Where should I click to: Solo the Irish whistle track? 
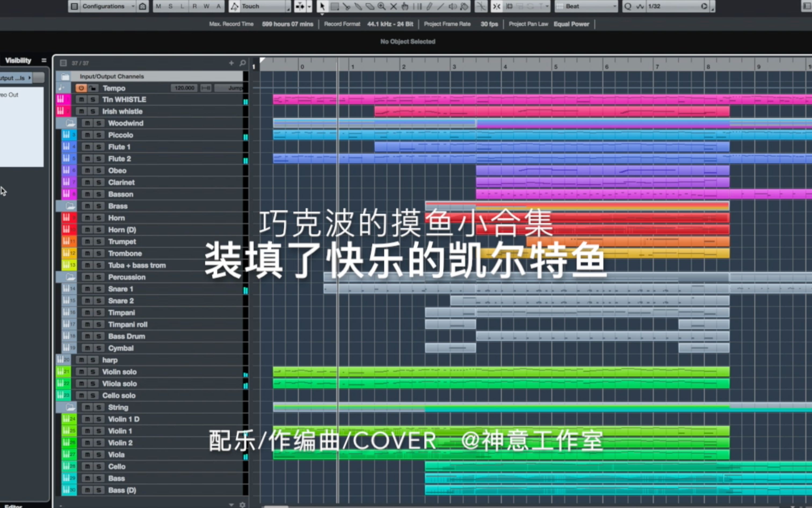click(93, 111)
